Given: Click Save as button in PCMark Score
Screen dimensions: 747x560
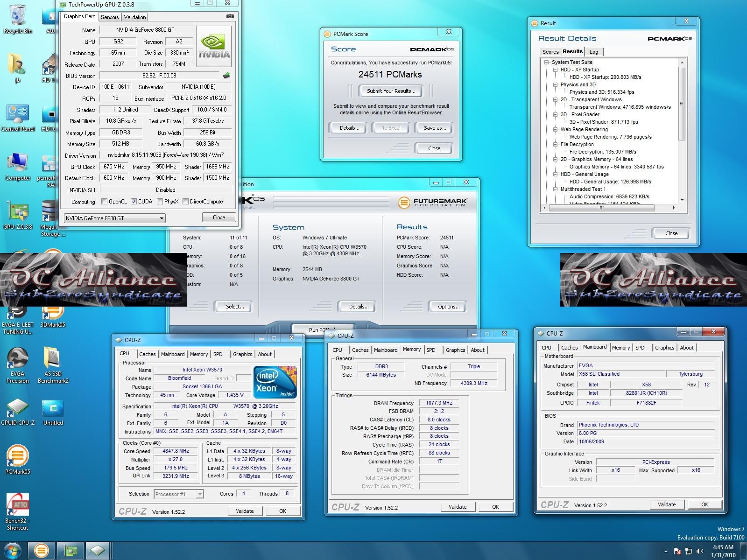Looking at the screenshot, I should pyautogui.click(x=435, y=128).
